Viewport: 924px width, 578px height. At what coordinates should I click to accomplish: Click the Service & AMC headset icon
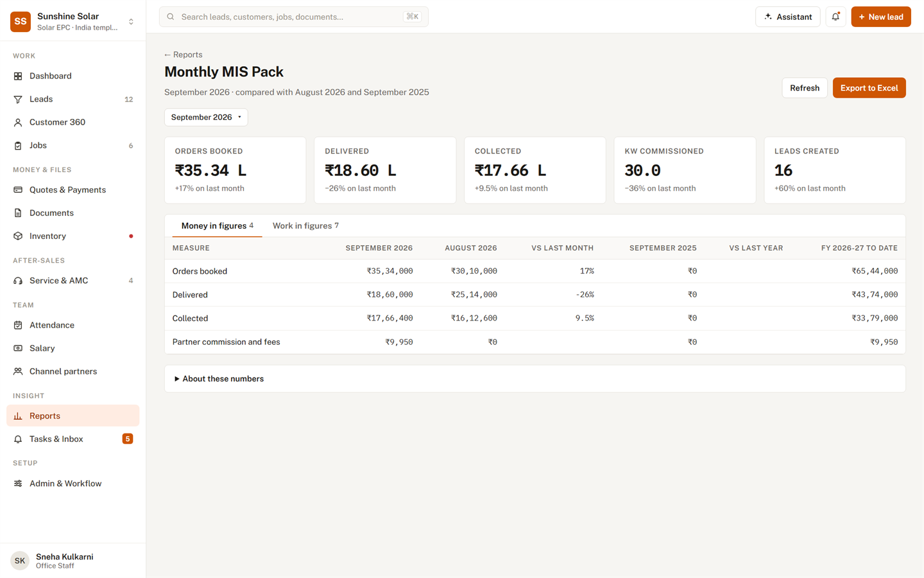pos(18,281)
